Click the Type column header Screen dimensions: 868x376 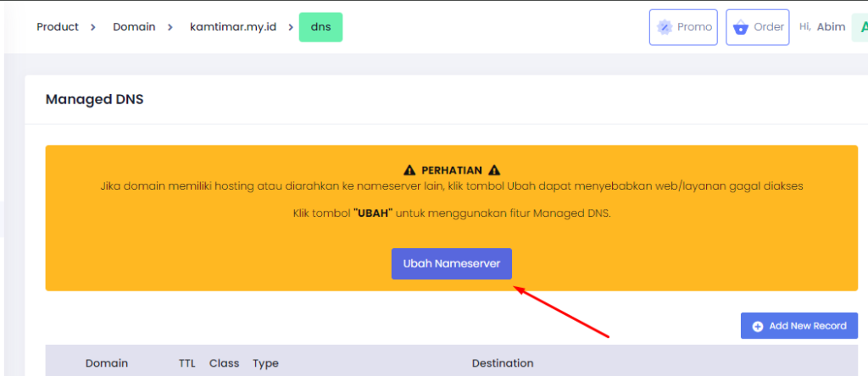click(265, 363)
